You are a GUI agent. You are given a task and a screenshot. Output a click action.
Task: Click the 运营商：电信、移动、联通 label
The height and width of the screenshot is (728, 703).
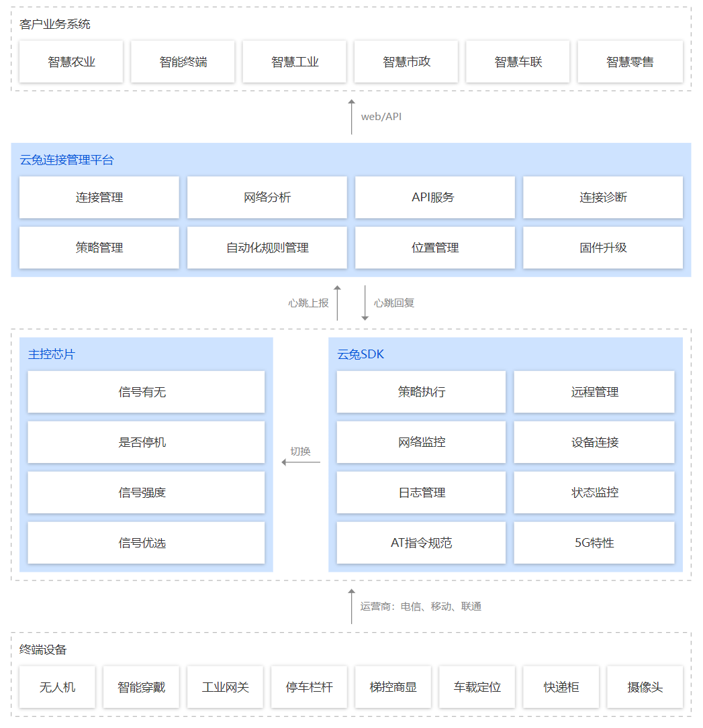coord(421,607)
